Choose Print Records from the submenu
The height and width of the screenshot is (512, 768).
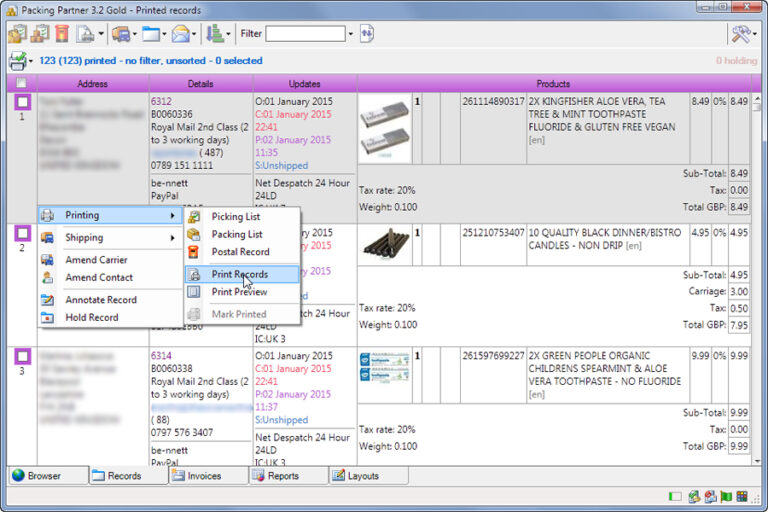tap(239, 274)
